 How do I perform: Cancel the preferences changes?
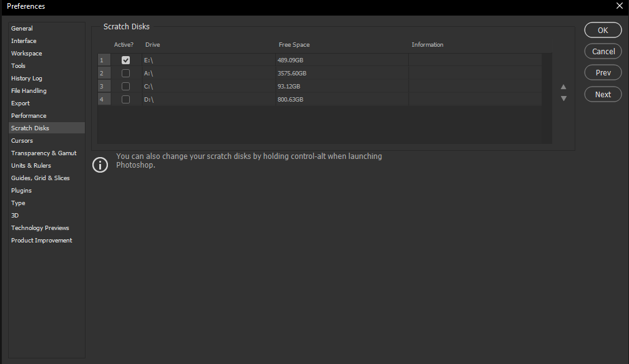click(603, 52)
